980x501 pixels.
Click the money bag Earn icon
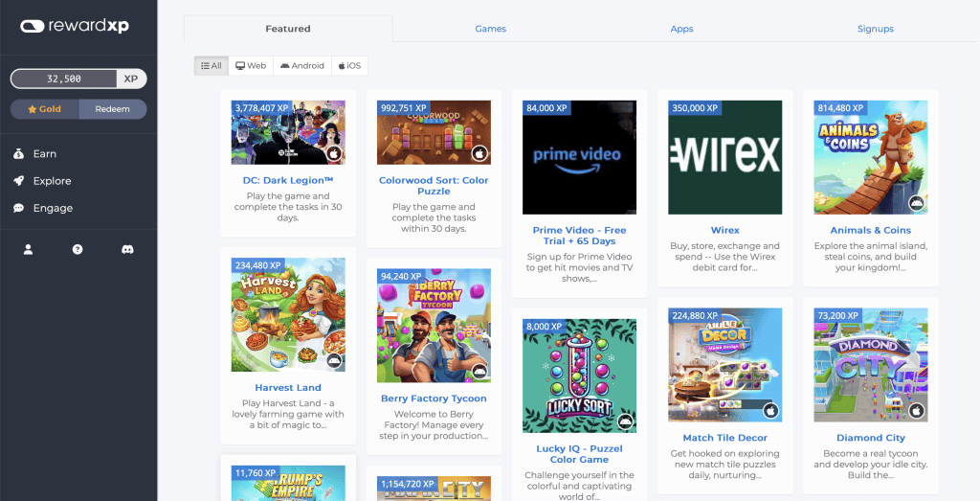[x=19, y=154]
